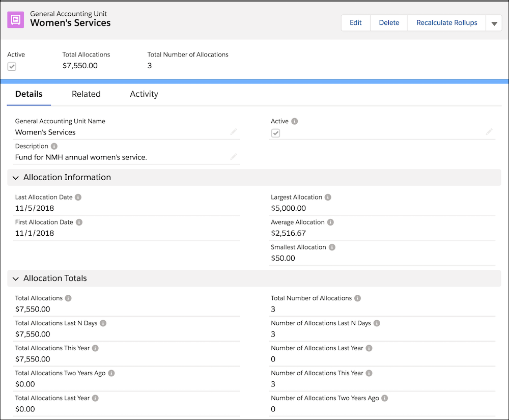Click the info icon beside Last Allocation Date
509x420 pixels.
(x=79, y=197)
